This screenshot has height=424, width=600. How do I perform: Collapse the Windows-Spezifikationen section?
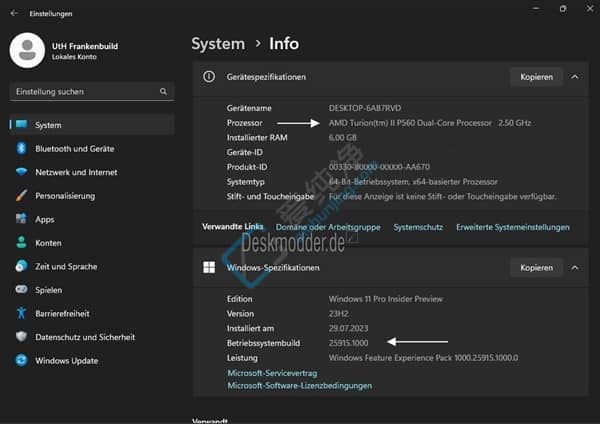pos(575,268)
